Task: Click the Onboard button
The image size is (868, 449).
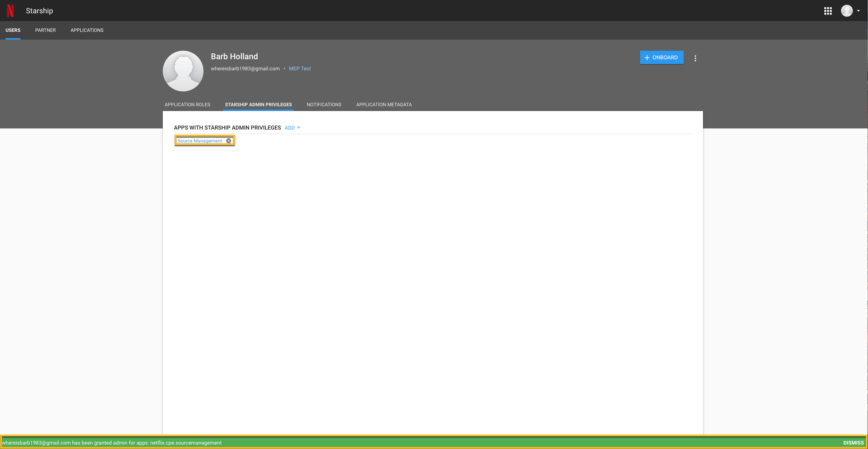Action: 662,57
